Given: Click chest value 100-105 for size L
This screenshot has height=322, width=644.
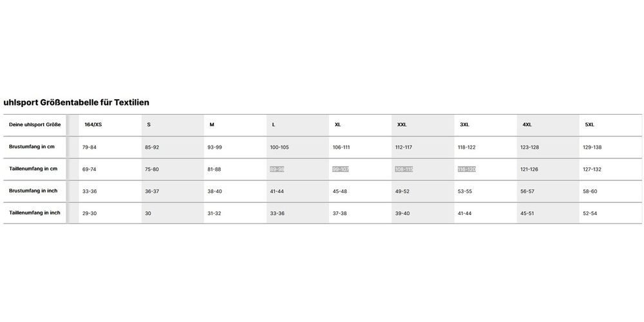Looking at the screenshot, I should pos(279,147).
